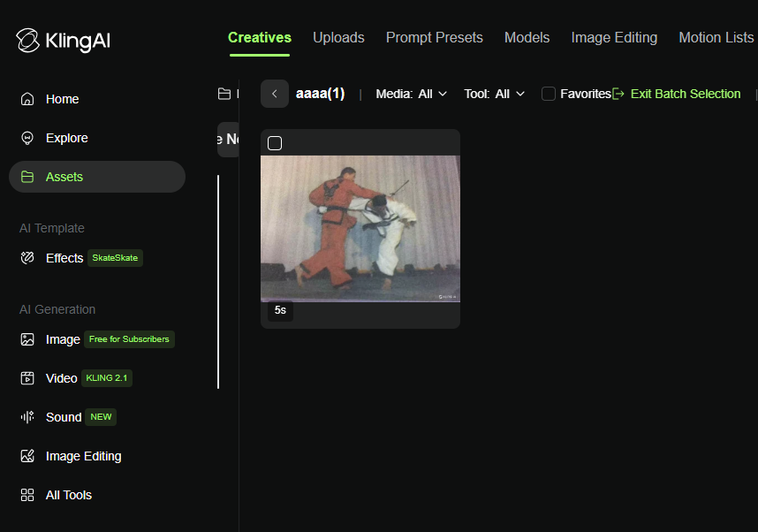Click the aaaa(1) folder title
This screenshot has width=758, height=532.
320,94
